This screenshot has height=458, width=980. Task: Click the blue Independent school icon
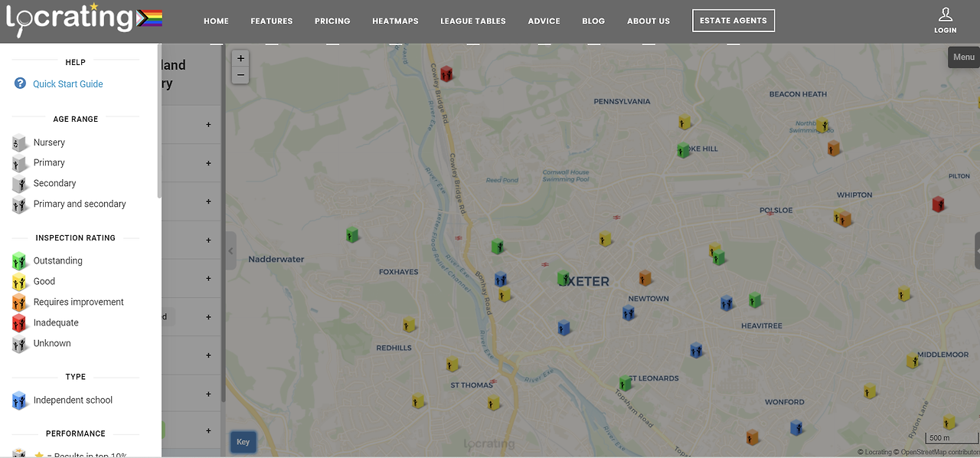pos(20,400)
